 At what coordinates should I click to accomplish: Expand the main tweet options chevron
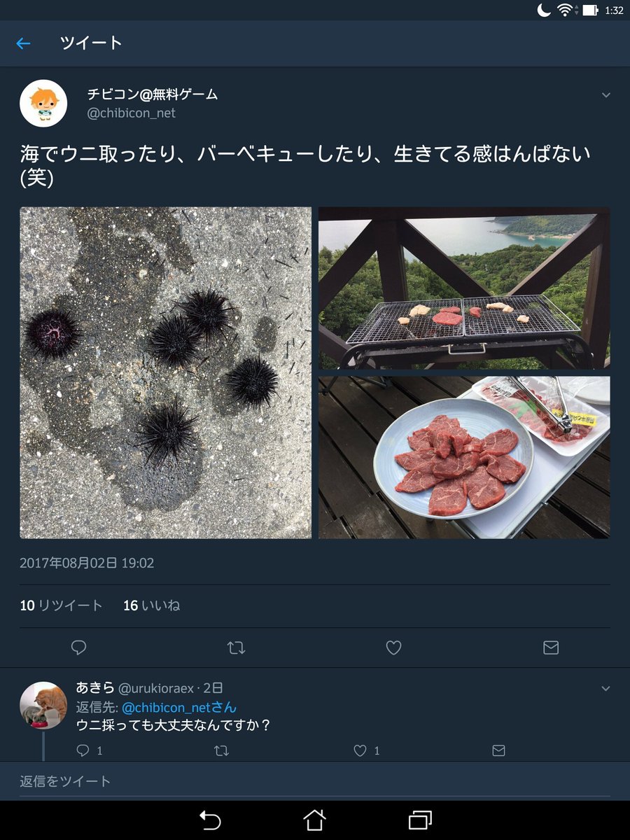point(605,95)
